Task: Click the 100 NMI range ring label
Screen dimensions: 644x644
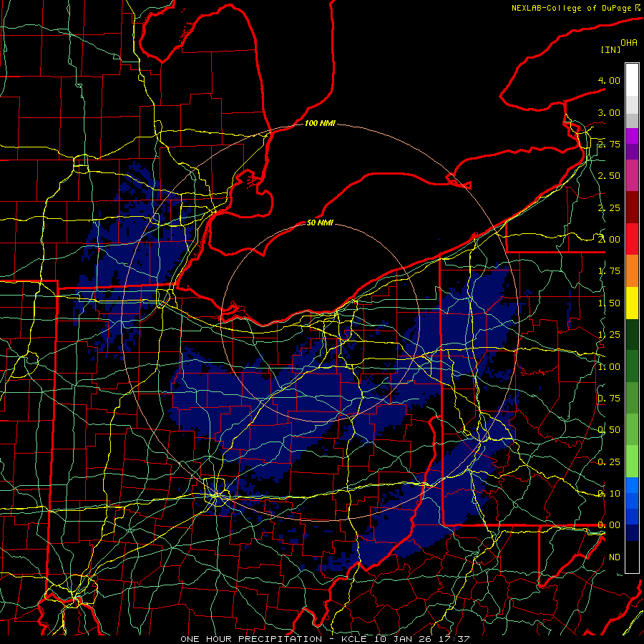Action: coord(320,123)
